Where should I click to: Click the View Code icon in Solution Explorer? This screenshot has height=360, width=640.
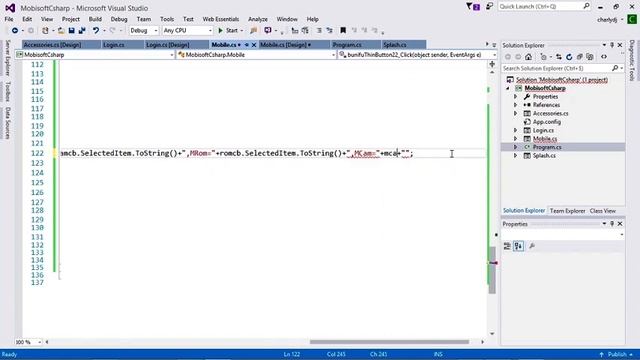point(604,57)
